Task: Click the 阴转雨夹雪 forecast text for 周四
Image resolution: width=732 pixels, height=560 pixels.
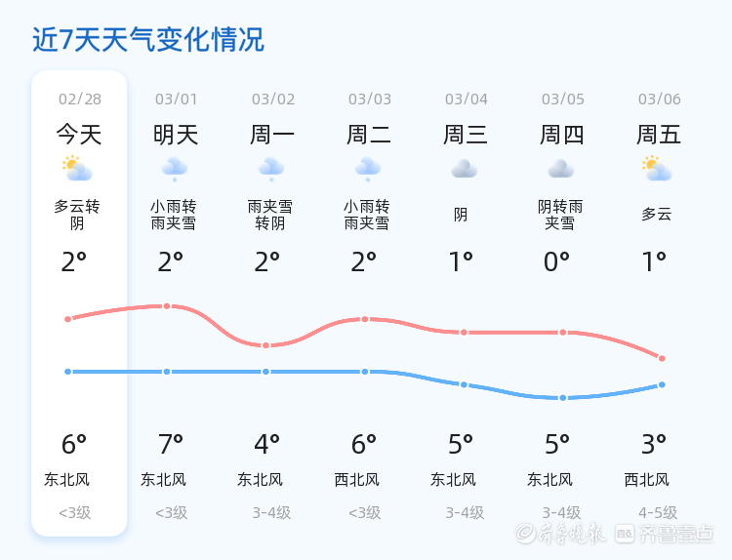Action: click(560, 215)
